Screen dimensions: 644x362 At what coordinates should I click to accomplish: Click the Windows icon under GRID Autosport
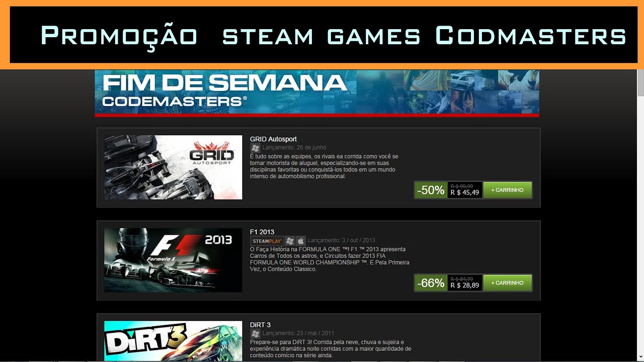pos(256,148)
